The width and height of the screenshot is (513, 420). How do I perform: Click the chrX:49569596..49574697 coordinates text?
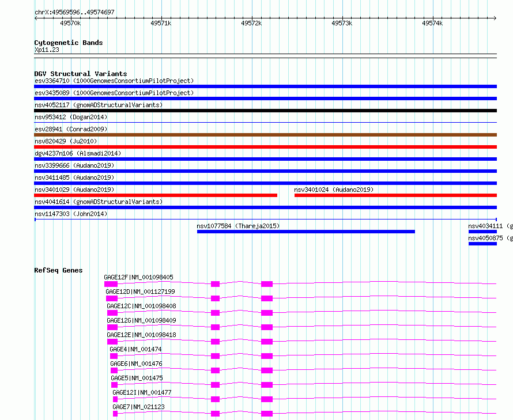[x=74, y=12]
